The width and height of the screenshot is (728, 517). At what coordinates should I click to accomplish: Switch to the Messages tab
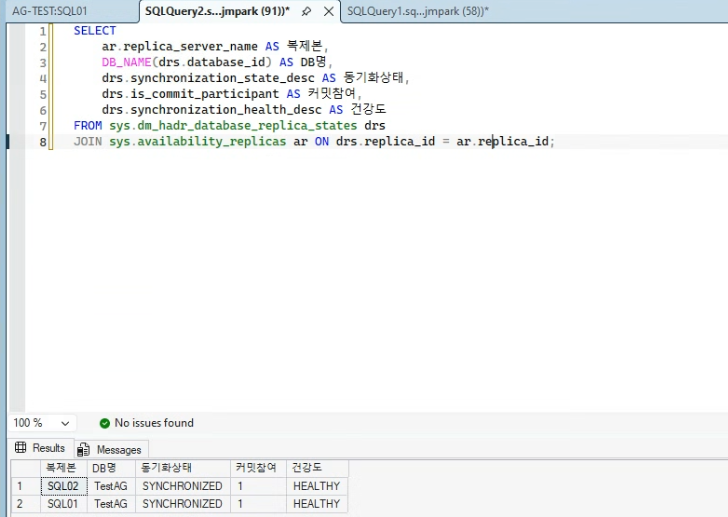[111, 449]
